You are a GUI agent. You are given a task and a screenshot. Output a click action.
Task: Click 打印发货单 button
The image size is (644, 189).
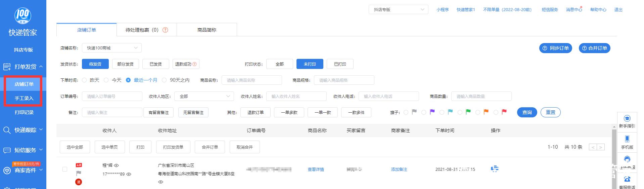(173, 147)
